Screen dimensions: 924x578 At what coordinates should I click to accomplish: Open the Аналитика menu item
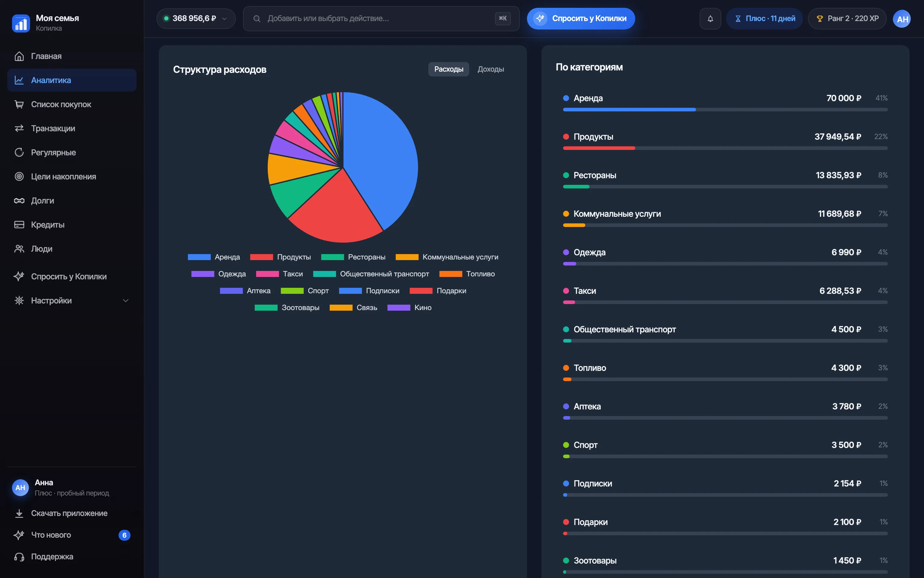72,80
